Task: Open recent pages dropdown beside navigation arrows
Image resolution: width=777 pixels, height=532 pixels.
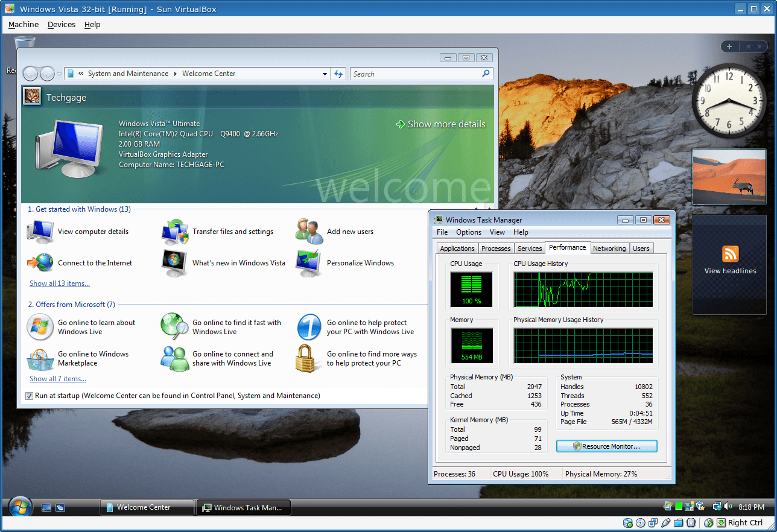Action: pyautogui.click(x=59, y=74)
